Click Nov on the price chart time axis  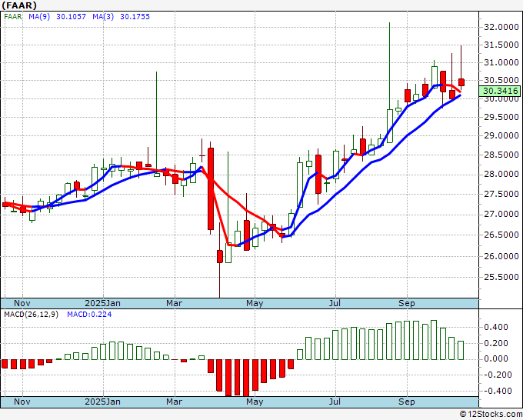pos(22,303)
